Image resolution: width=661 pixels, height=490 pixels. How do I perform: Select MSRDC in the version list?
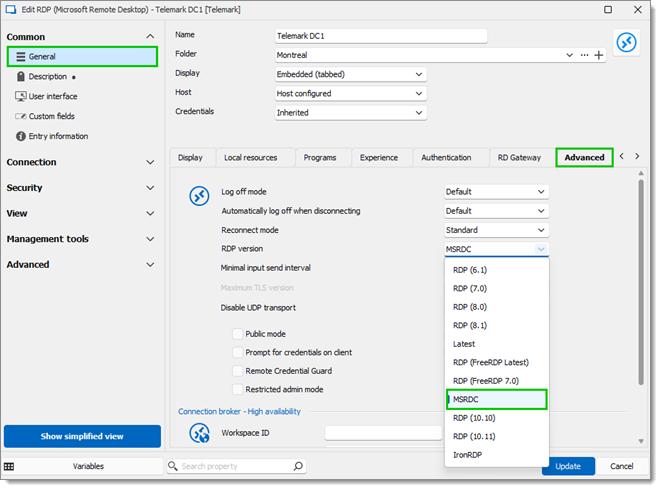497,399
